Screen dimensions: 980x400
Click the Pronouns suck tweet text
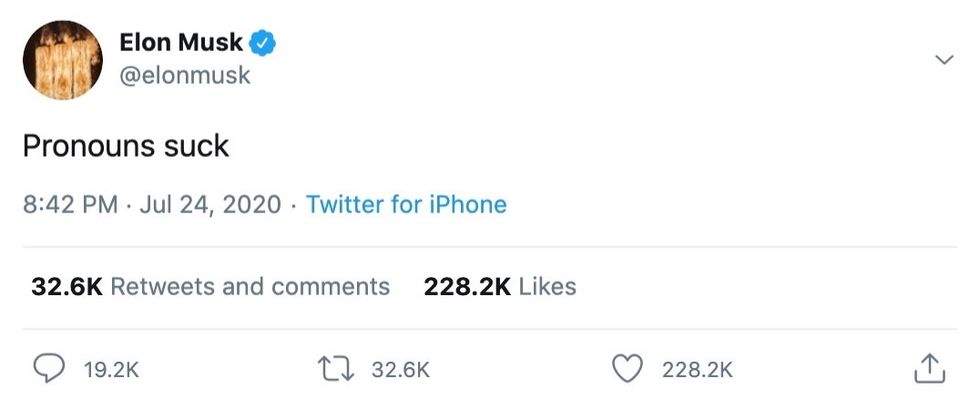point(126,147)
